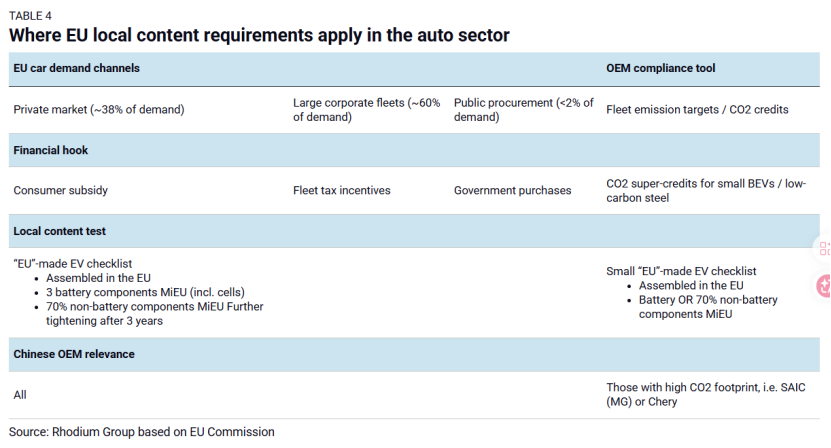The height and width of the screenshot is (448, 831).
Task: Click the 'Private market (~38% of demand)' cell
Action: [x=99, y=109]
